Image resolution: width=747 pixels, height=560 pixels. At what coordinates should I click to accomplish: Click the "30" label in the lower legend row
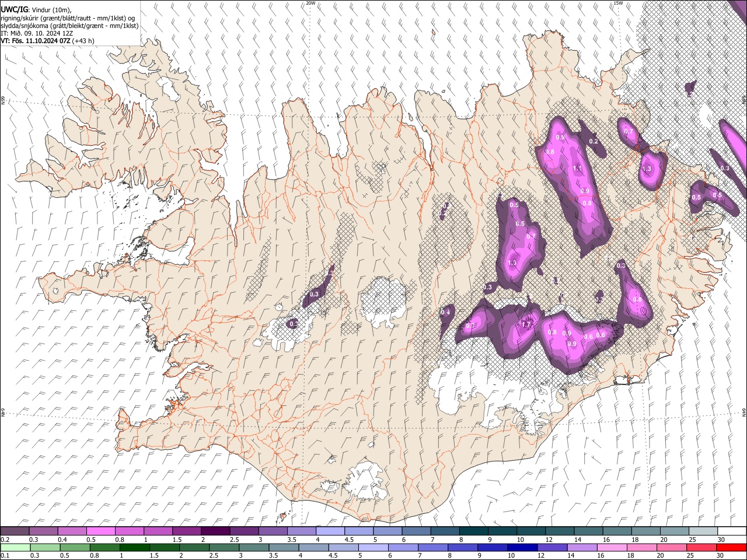pyautogui.click(x=721, y=555)
